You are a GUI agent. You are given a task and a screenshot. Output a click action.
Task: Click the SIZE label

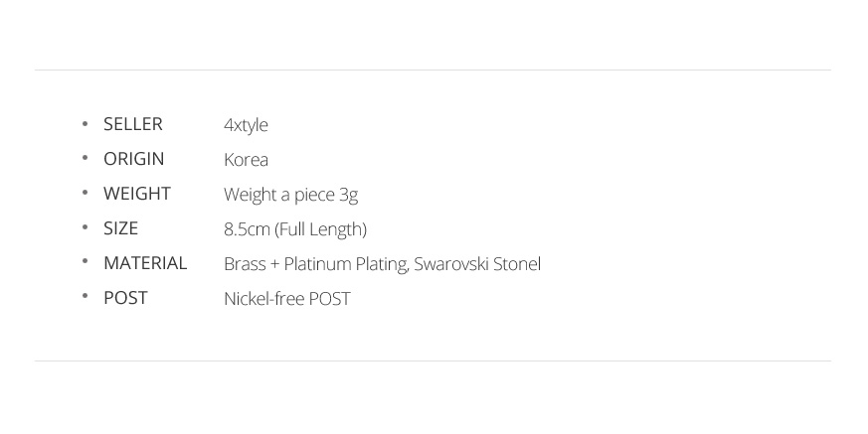[x=120, y=228]
